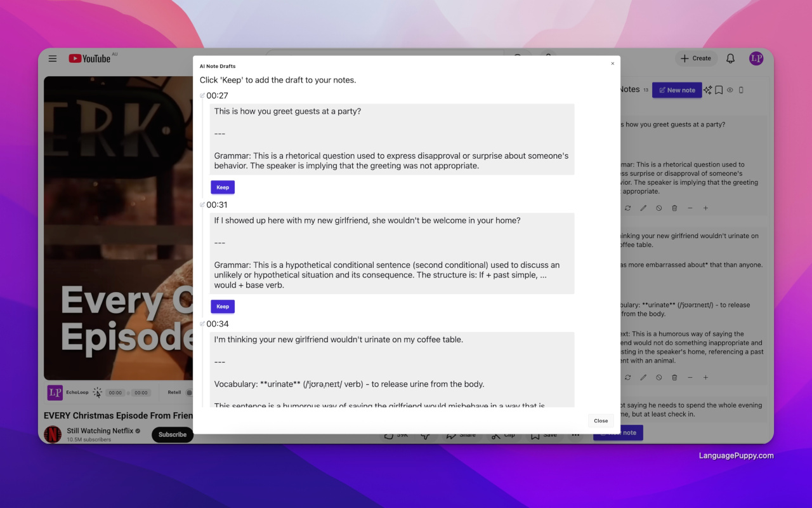This screenshot has width=812, height=508.
Task: Delete the greet guests note
Action: [x=674, y=208]
